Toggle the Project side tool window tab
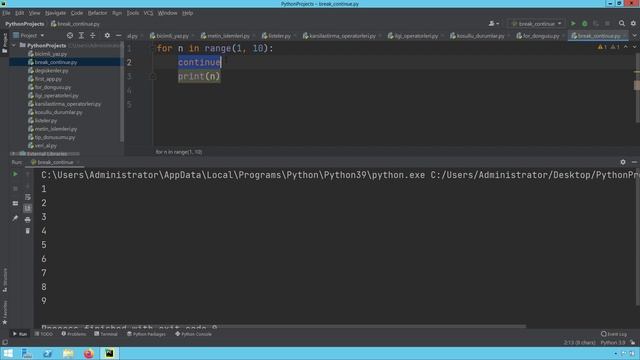640x360 pixels. tap(4, 42)
